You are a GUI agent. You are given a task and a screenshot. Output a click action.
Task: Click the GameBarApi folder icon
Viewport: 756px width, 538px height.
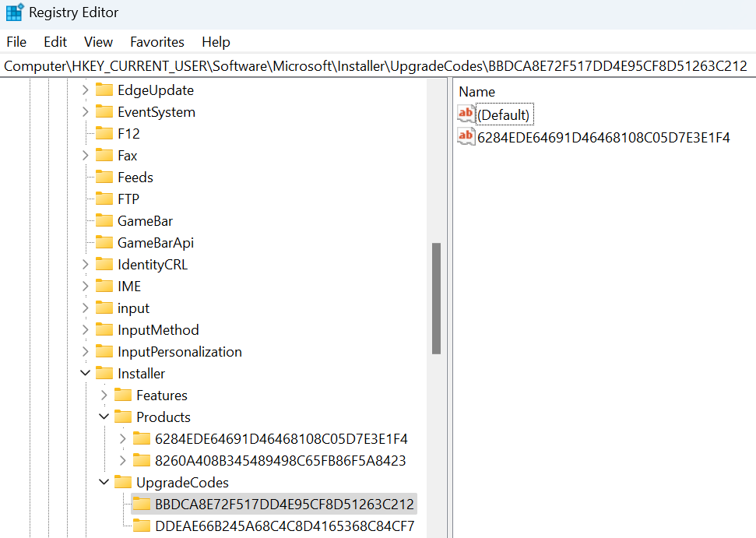coord(104,243)
